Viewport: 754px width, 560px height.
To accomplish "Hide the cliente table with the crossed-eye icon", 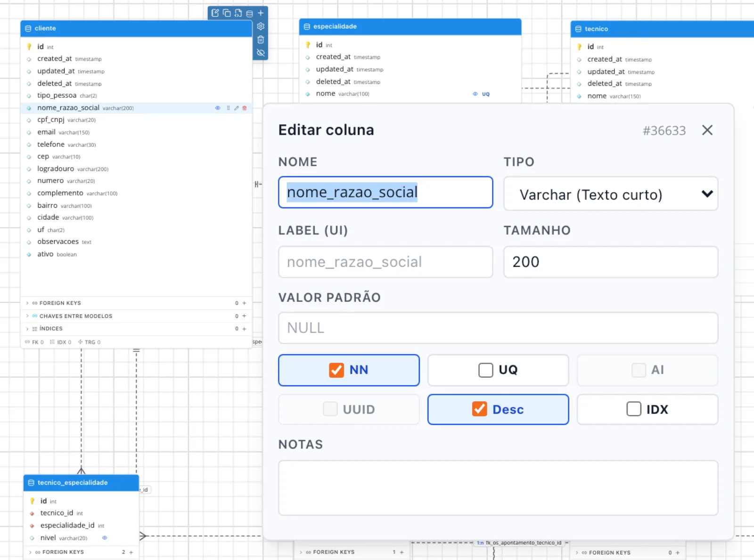I will [261, 53].
